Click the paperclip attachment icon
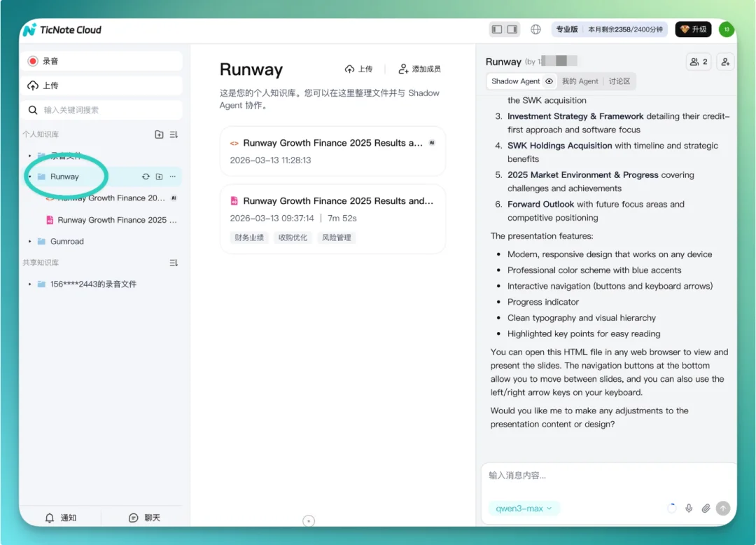 [706, 509]
